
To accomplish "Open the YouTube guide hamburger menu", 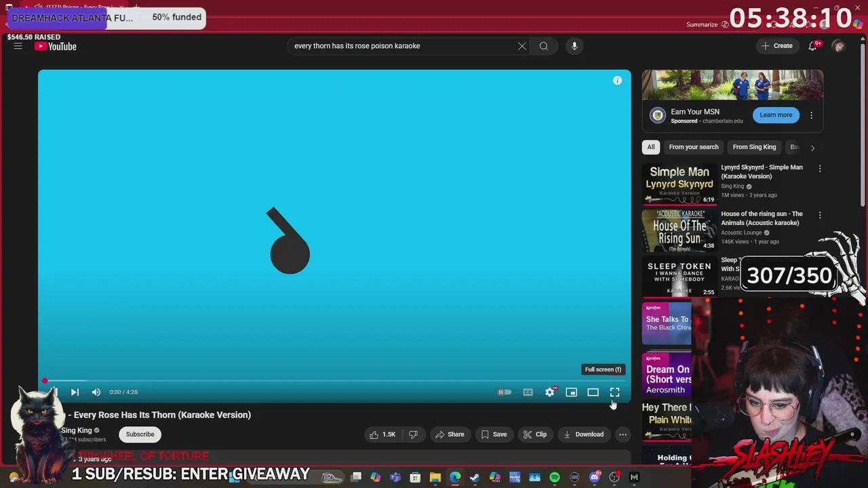I will (x=18, y=46).
